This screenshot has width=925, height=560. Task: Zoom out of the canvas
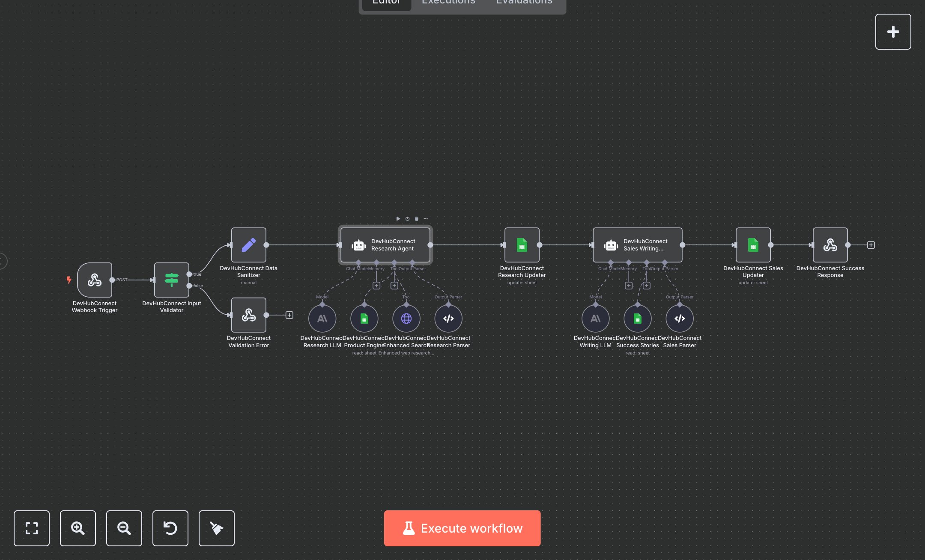pos(124,528)
